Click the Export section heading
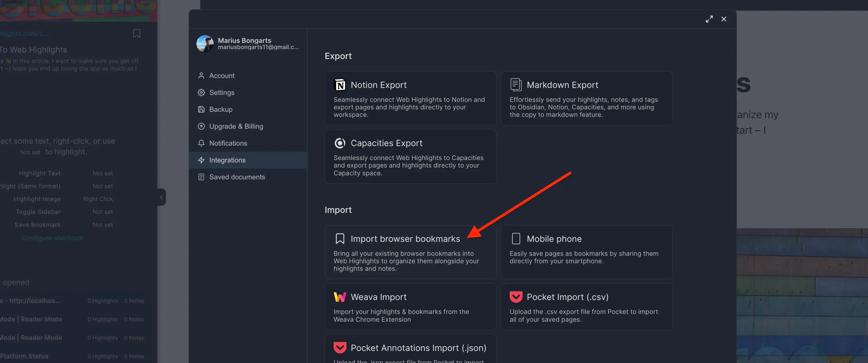The width and height of the screenshot is (868, 363). (338, 56)
